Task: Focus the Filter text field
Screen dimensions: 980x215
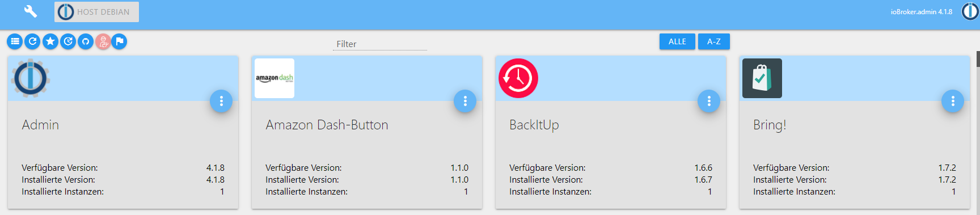Action: [x=380, y=44]
